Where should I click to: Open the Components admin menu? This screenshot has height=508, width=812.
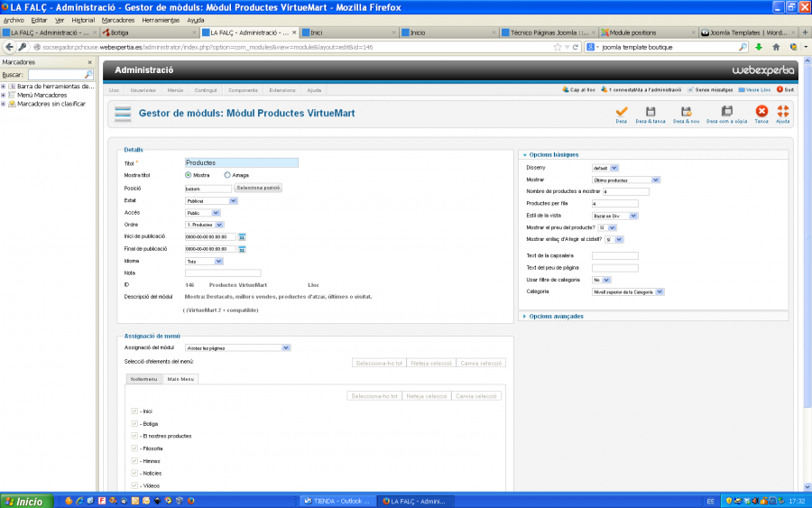point(243,90)
